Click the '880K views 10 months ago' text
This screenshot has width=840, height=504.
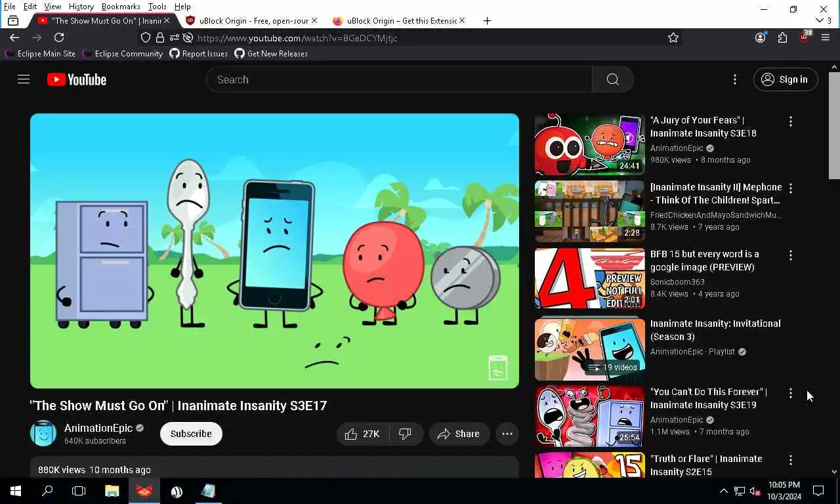(94, 470)
